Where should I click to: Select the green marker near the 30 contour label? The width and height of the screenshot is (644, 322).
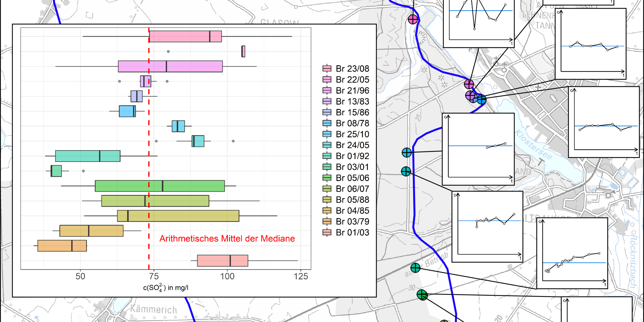click(x=422, y=294)
